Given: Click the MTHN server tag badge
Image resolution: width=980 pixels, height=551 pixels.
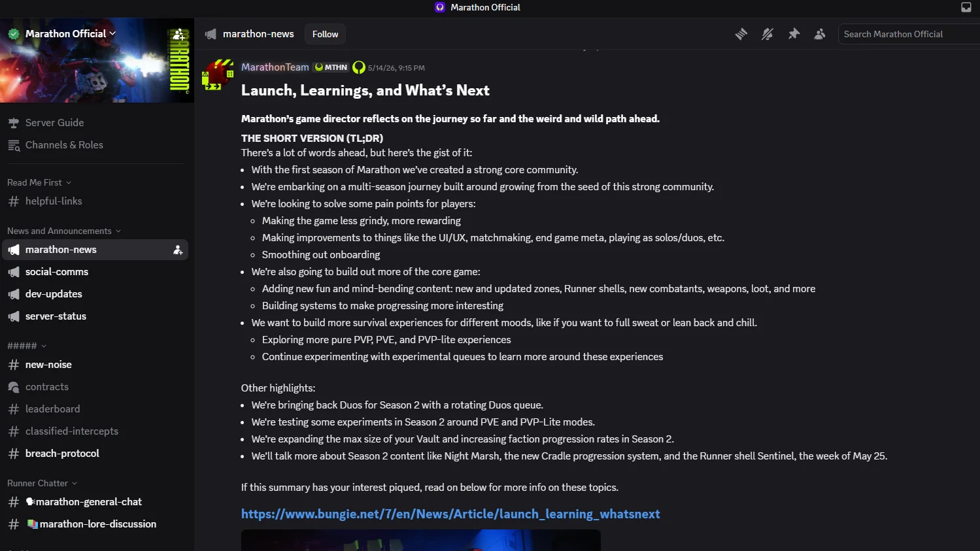Looking at the screenshot, I should pos(331,67).
